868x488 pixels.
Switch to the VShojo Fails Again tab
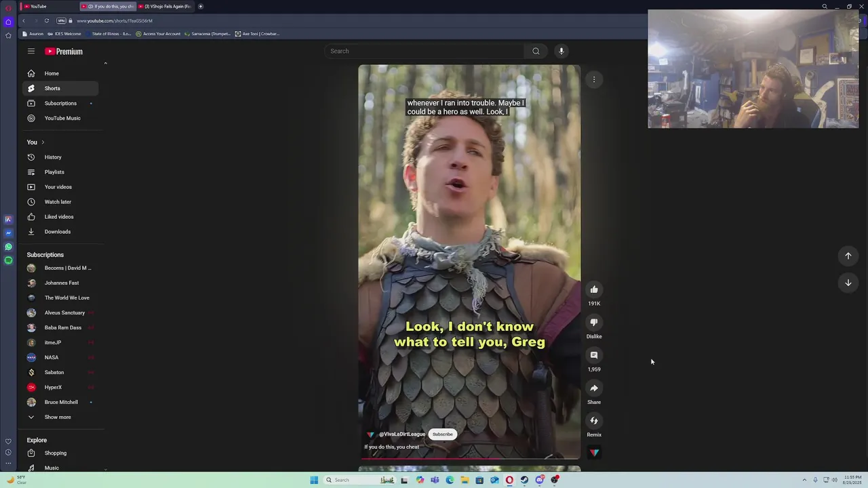point(165,6)
